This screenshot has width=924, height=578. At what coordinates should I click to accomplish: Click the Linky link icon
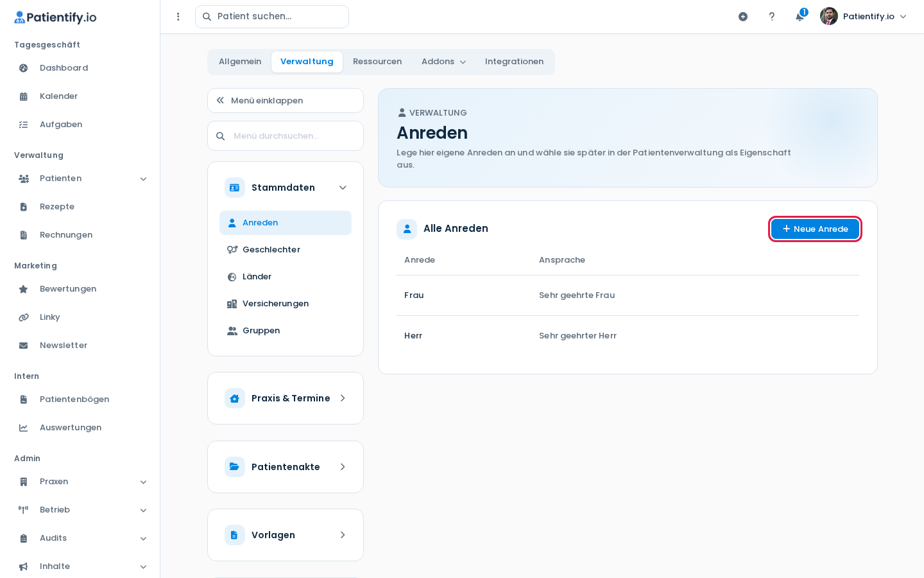[24, 317]
